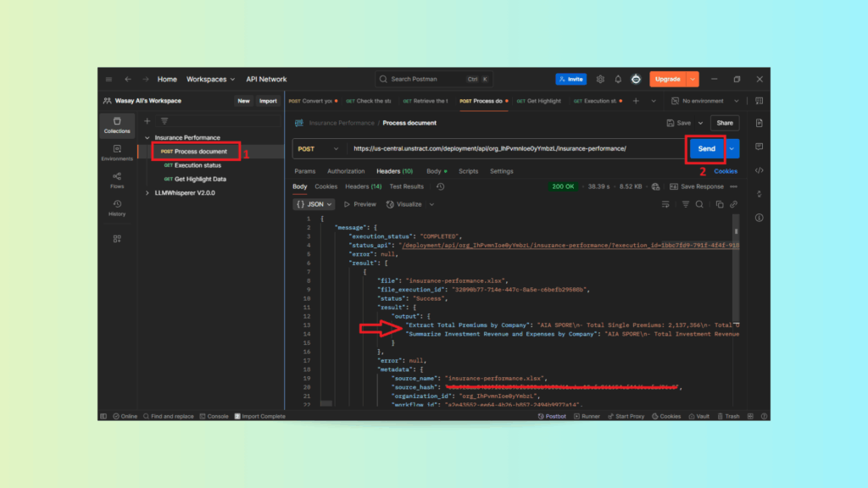Toggle the sidebar from status bar
This screenshot has height=488, width=868.
tap(103, 416)
